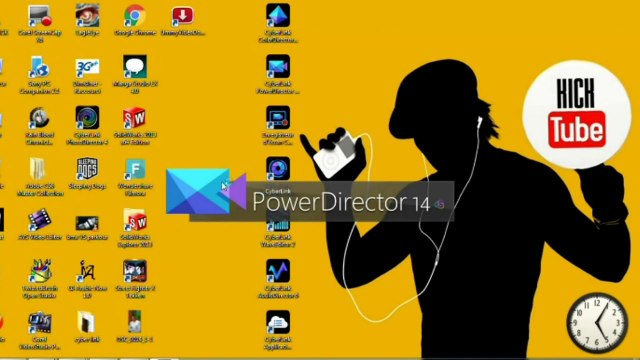Image resolution: width=640 pixels, height=360 pixels.
Task: Open CyberLink screen recorder monitor shortcut
Action: [278, 118]
